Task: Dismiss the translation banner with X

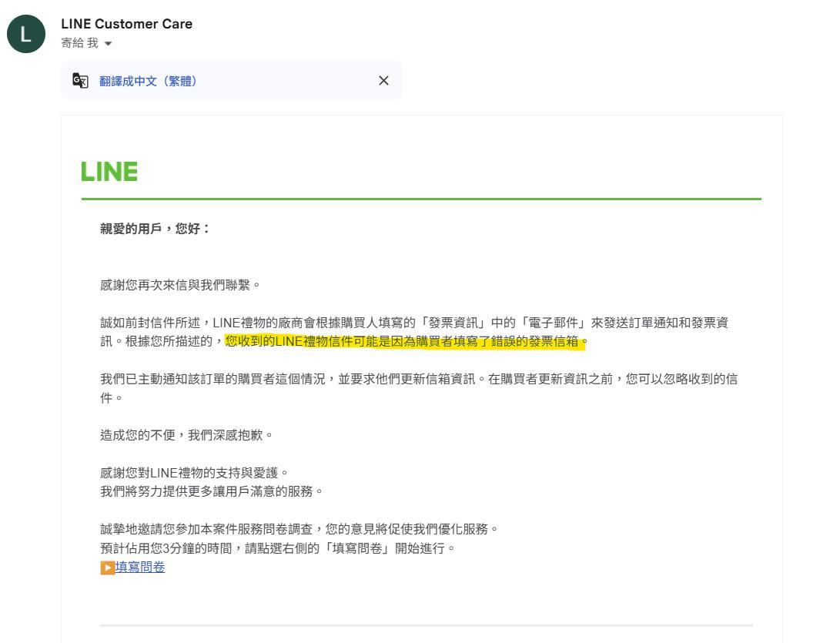Action: (x=383, y=80)
